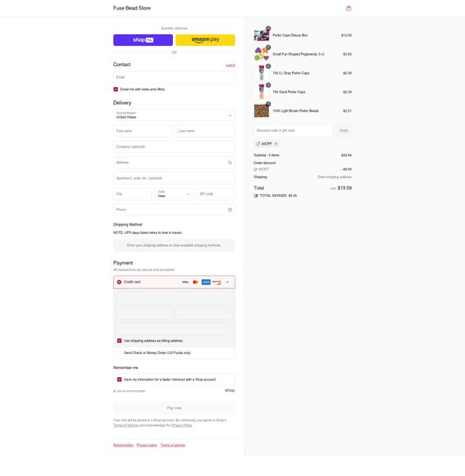The height and width of the screenshot is (476, 465).
Task: Toggle Use shipping address as billing address
Action: coord(119,341)
